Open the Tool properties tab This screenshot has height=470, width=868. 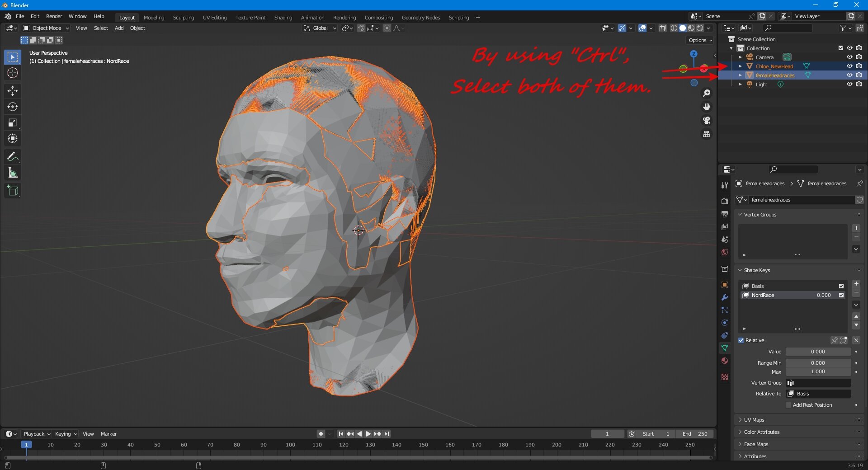(725, 185)
